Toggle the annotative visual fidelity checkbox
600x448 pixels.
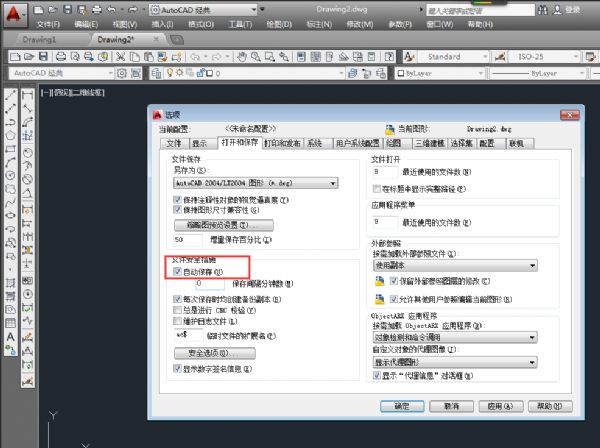(x=177, y=200)
